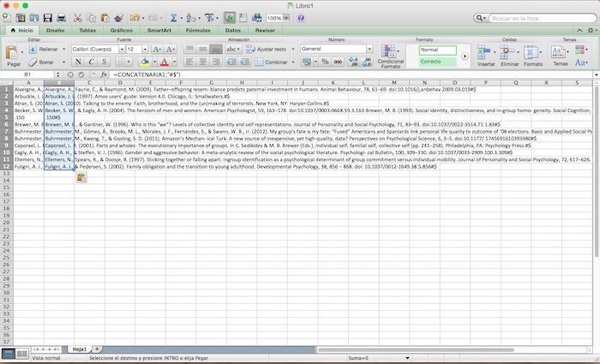Image resolution: width=600 pixels, height=364 pixels.
Task: Click the red font color swatch
Action: [165, 62]
